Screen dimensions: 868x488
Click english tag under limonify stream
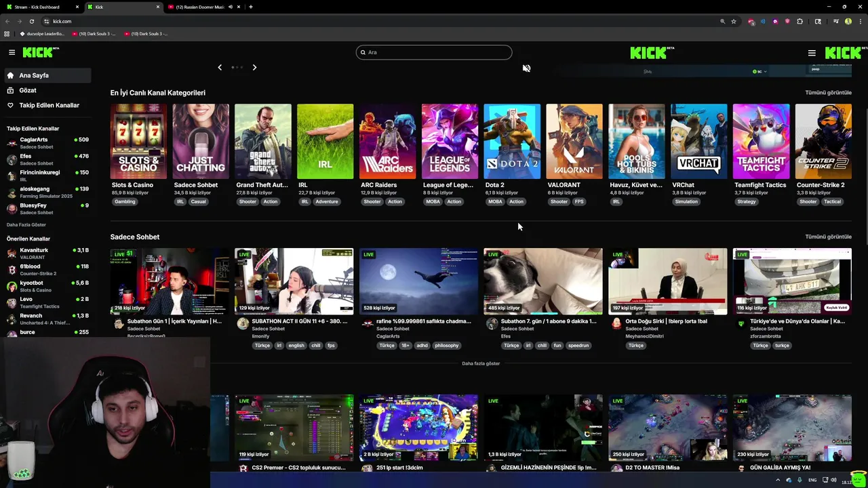pos(296,346)
